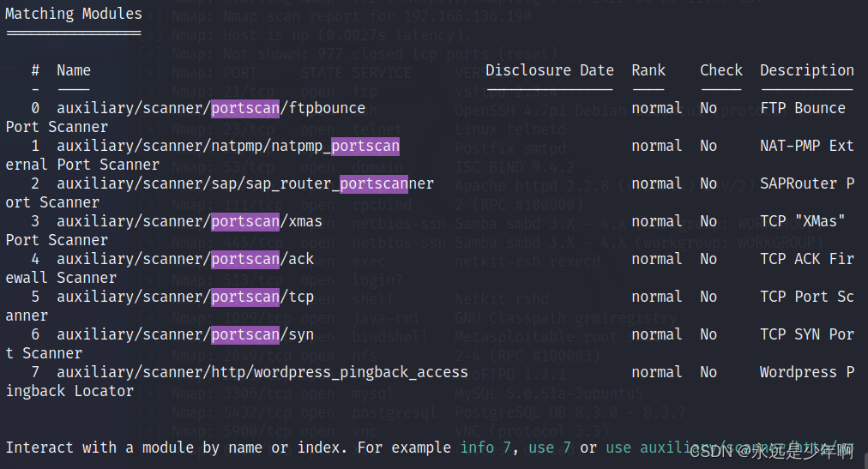The image size is (868, 469).
Task: Click the 'Description' column header
Action: click(x=807, y=70)
